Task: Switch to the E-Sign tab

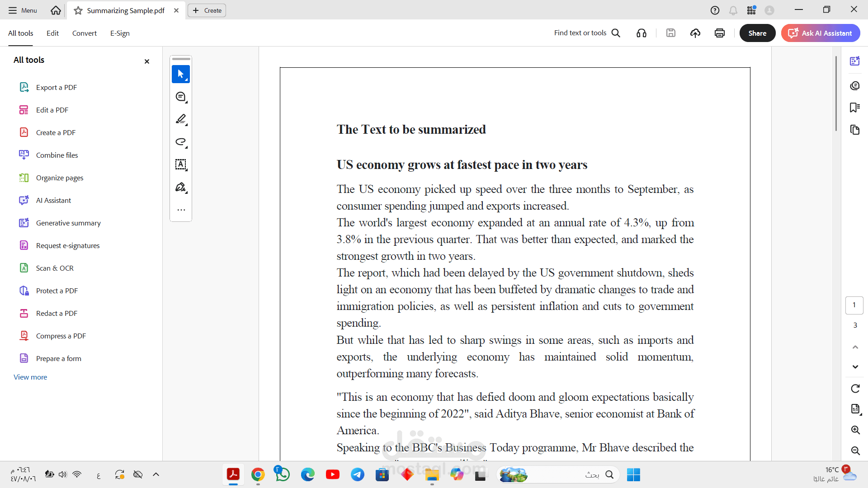Action: pos(120,33)
